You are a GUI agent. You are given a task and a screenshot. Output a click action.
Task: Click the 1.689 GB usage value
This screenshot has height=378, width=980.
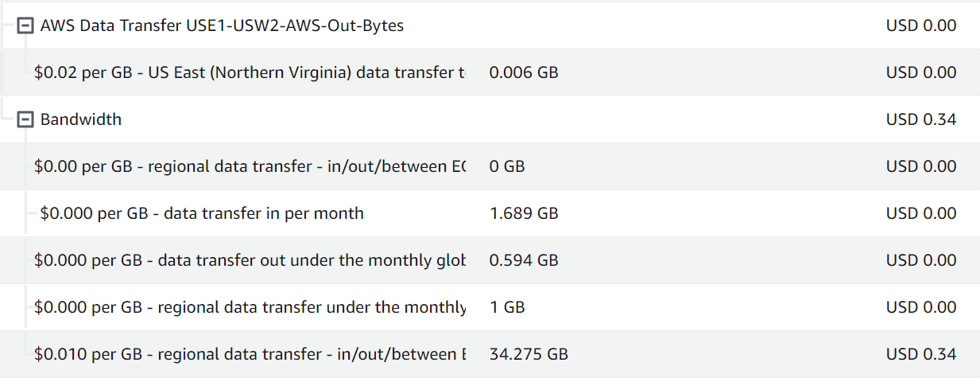(x=524, y=213)
